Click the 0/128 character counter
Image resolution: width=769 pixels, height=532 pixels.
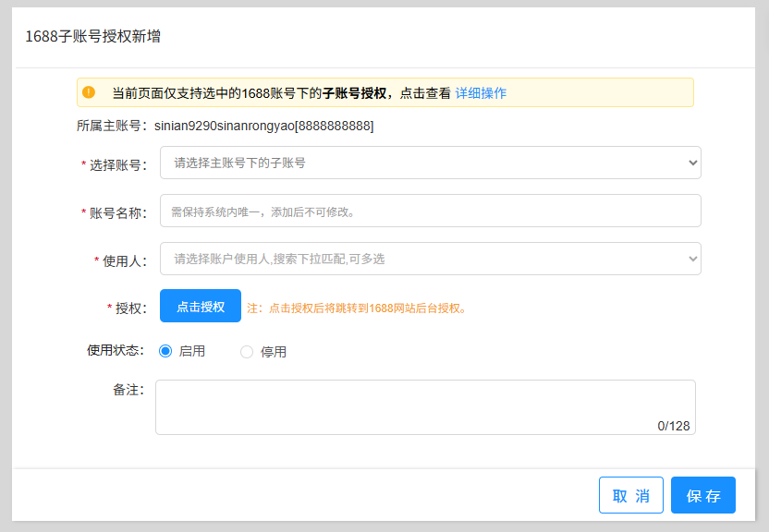[x=674, y=426]
